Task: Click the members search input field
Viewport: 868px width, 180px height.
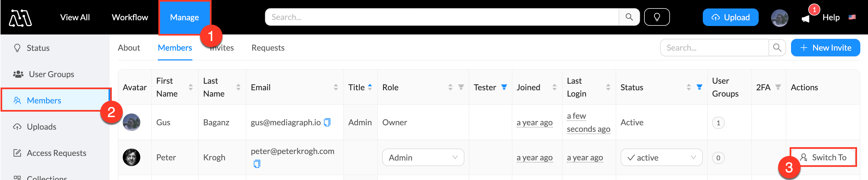Action: tap(714, 48)
